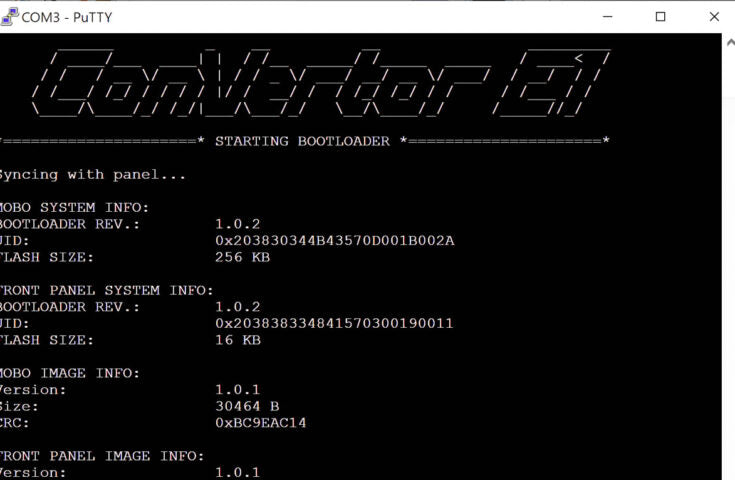The width and height of the screenshot is (735, 480).
Task: Click the 16 KB flash size value
Action: [238, 340]
